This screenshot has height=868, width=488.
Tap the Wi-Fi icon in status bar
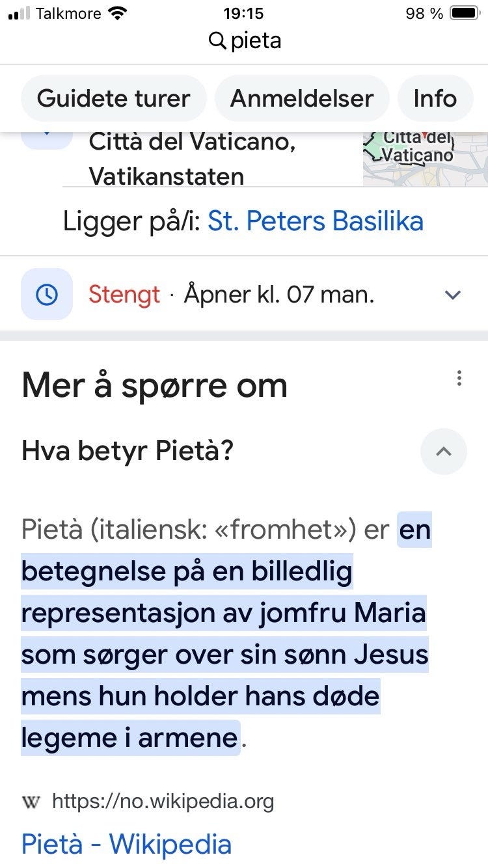pos(118,13)
